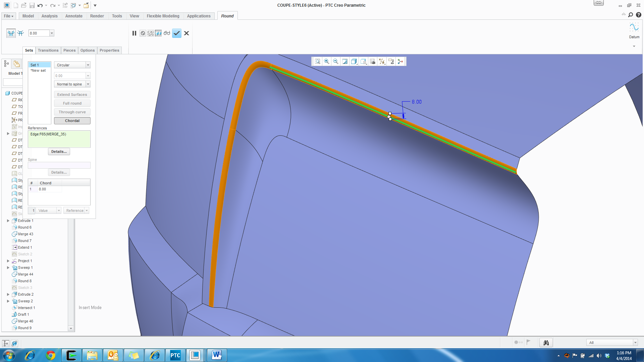Toggle attached preview mode icon
644x362 pixels.
pyautogui.click(x=158, y=33)
